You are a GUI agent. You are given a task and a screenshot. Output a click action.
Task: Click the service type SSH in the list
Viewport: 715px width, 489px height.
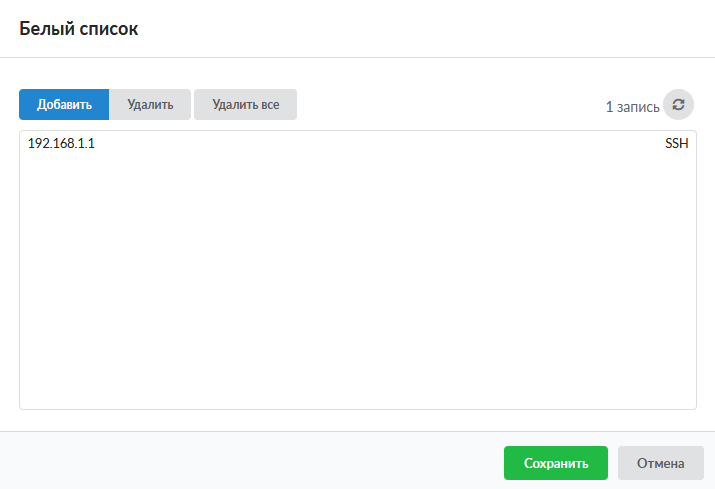click(x=676, y=144)
